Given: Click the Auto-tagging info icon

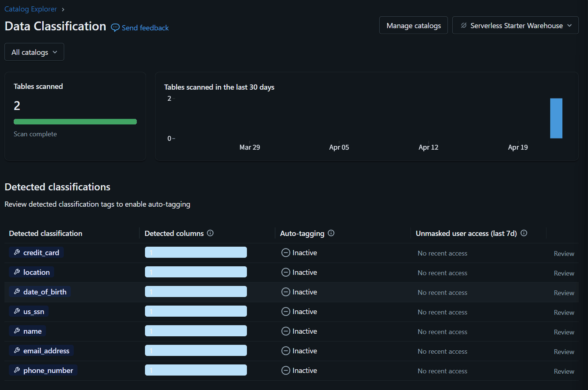Looking at the screenshot, I should click(331, 233).
